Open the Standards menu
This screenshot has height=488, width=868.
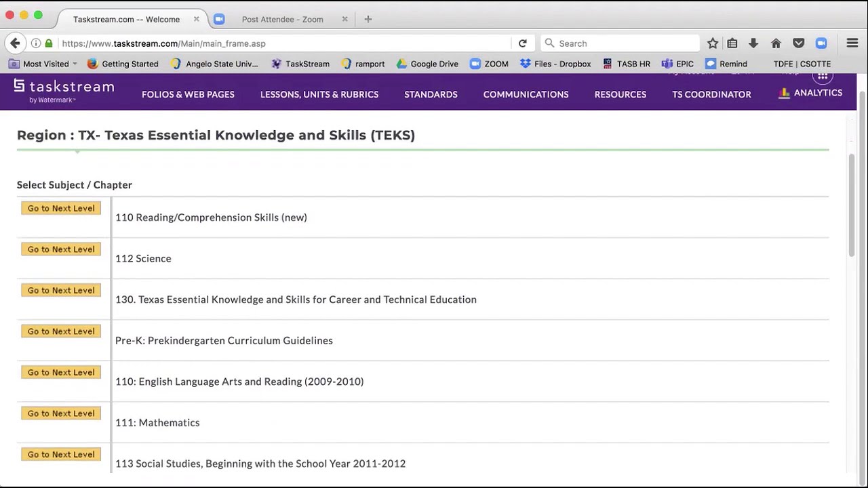[431, 94]
